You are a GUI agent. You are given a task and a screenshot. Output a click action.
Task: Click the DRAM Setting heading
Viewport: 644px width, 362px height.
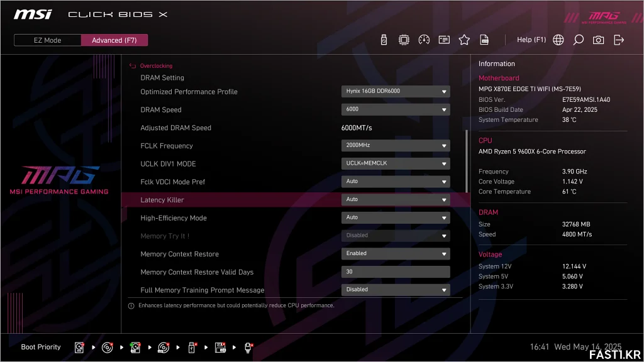(162, 77)
